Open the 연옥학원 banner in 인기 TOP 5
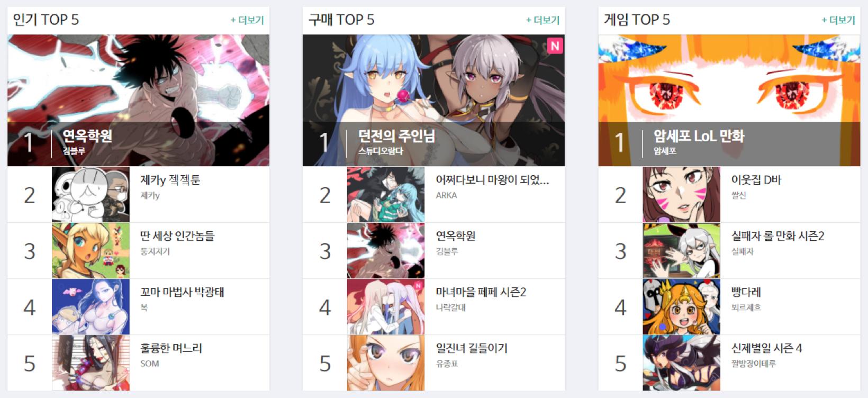868x398 pixels. [x=138, y=101]
